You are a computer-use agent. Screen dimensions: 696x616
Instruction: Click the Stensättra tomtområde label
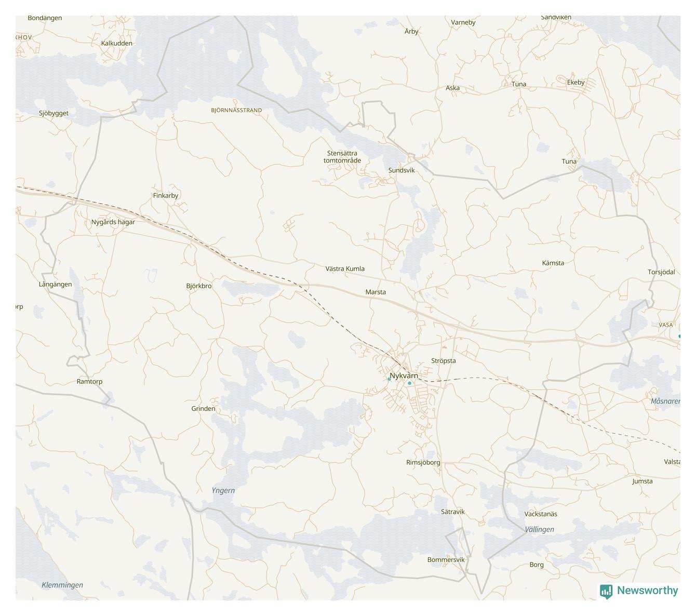342,157
